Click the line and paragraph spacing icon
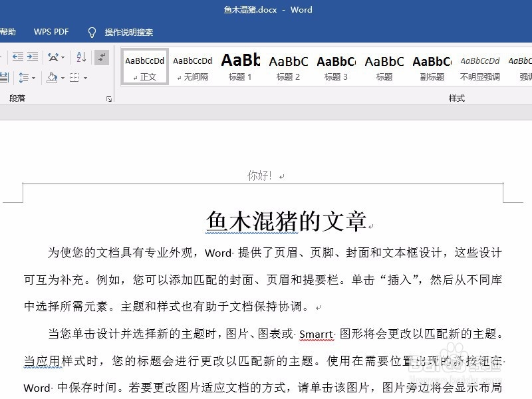The height and width of the screenshot is (399, 532). [23, 76]
